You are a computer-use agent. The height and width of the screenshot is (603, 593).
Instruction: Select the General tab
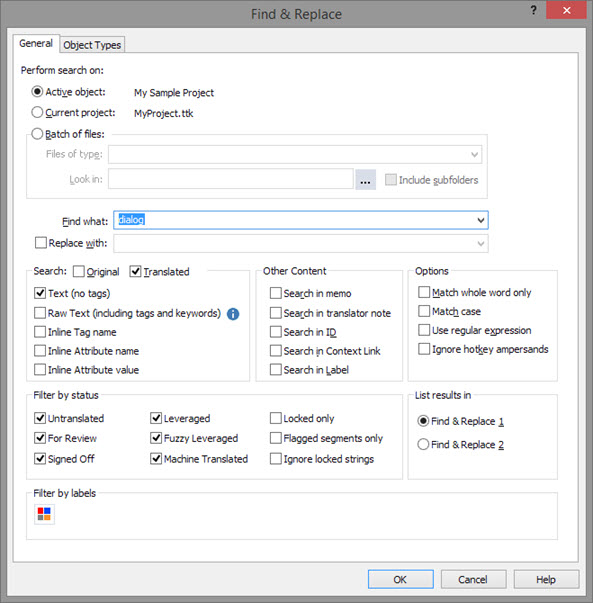coord(36,43)
